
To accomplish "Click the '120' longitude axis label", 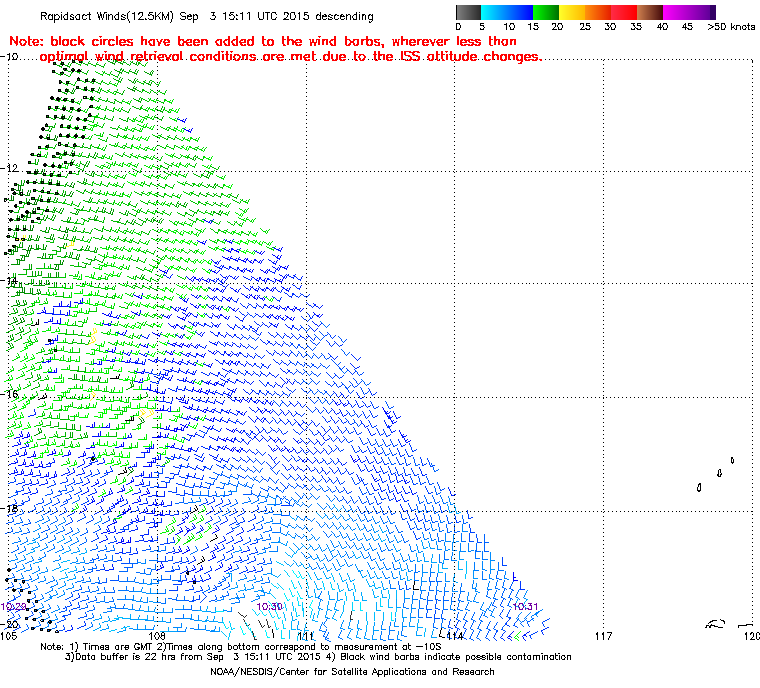I will pyautogui.click(x=752, y=636).
